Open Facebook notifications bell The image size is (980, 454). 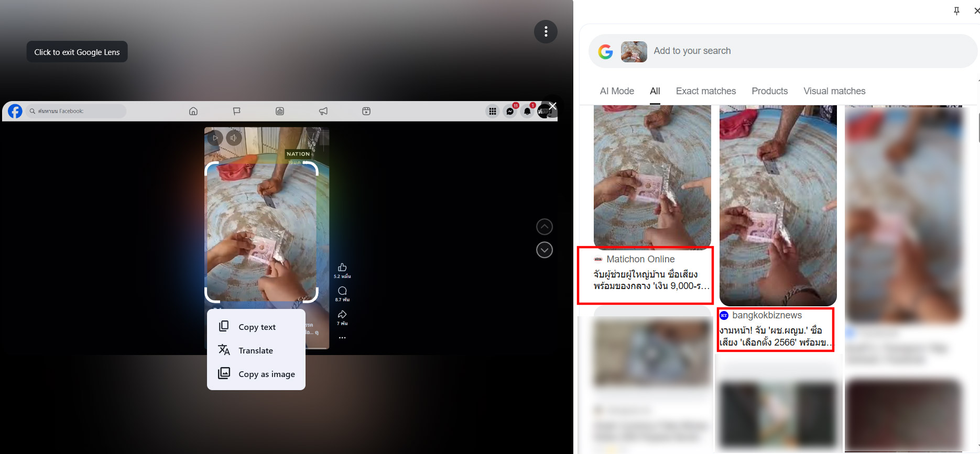point(527,111)
